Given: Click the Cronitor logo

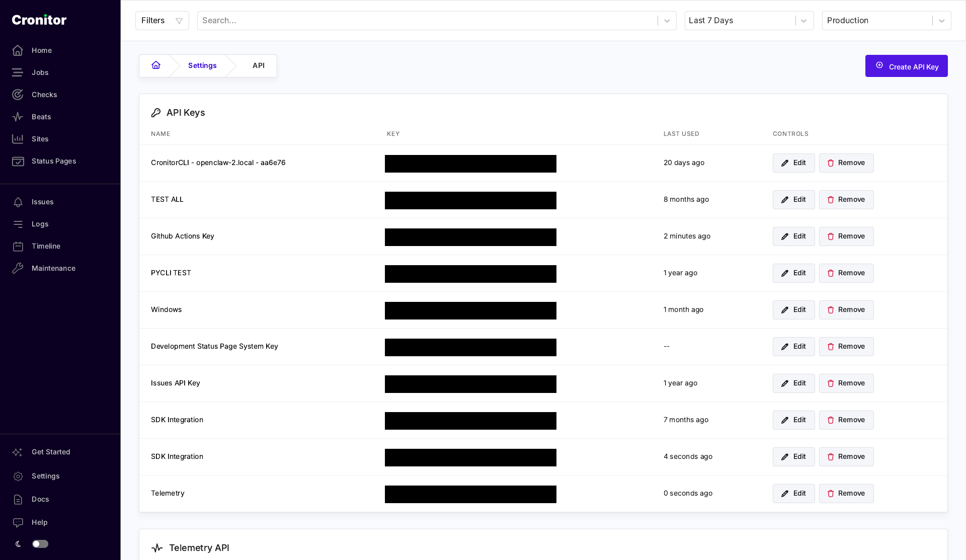Looking at the screenshot, I should point(39,20).
